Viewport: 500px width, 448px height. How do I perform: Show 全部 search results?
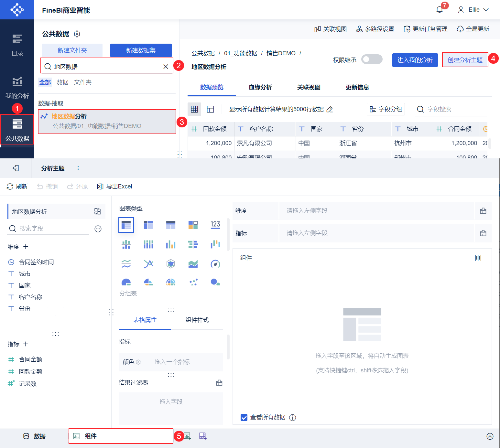pos(45,82)
